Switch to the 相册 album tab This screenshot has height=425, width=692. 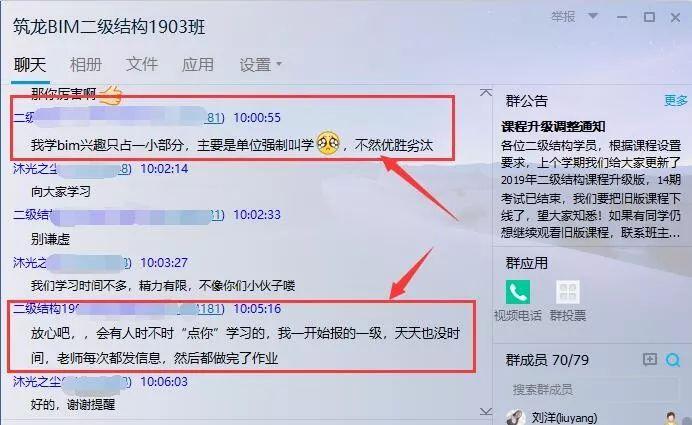pos(86,64)
